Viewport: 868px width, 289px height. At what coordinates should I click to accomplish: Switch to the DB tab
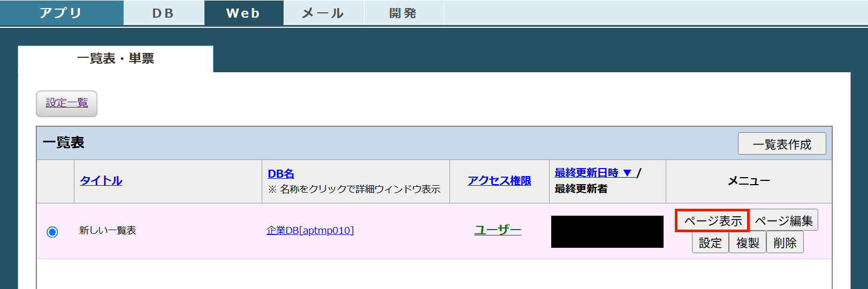click(x=164, y=13)
